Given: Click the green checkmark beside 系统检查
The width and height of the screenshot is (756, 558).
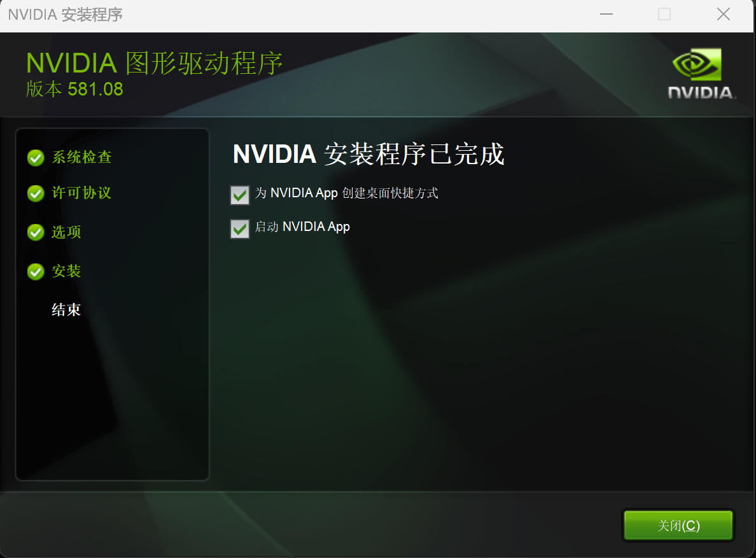Looking at the screenshot, I should coord(36,158).
